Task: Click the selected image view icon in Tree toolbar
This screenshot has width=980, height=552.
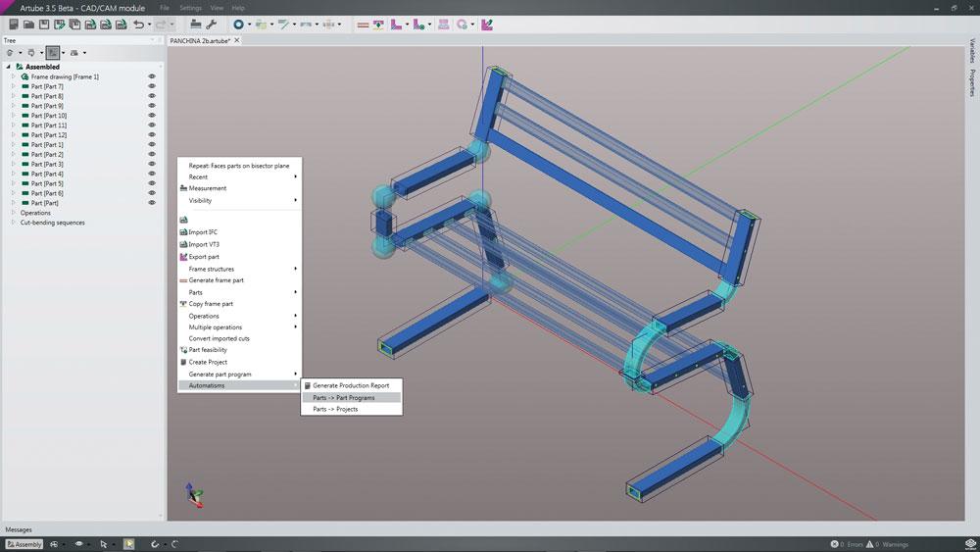Action: pos(53,53)
